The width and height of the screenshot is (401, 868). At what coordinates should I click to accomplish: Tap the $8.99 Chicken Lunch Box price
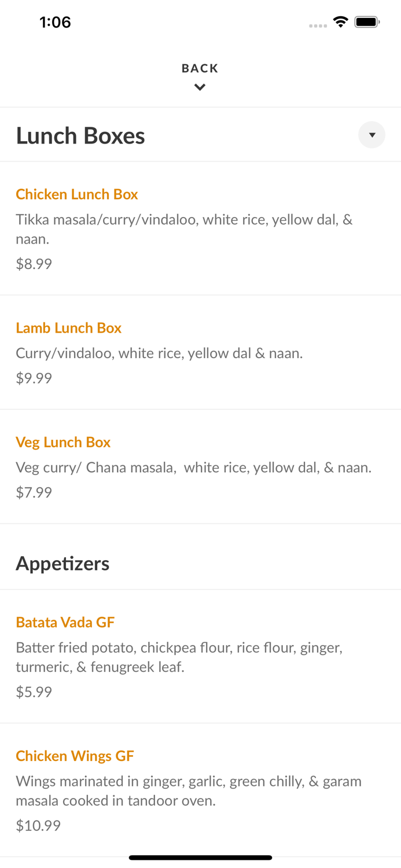click(x=34, y=264)
